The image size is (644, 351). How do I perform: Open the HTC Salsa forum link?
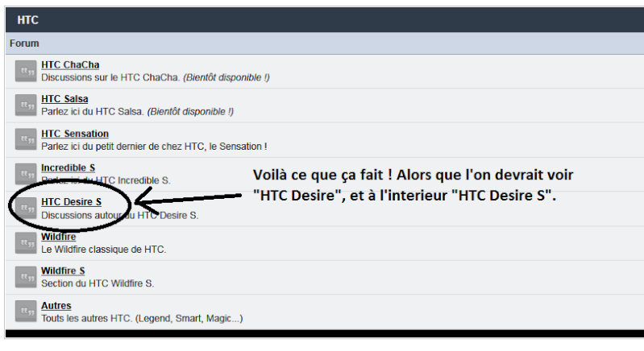click(64, 99)
